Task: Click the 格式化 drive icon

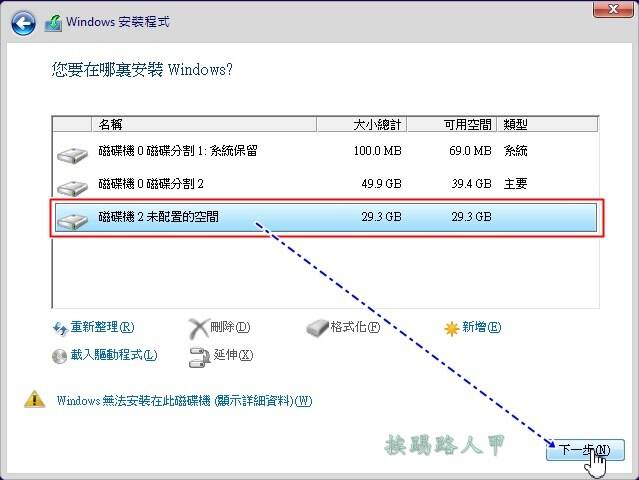Action: (x=317, y=328)
